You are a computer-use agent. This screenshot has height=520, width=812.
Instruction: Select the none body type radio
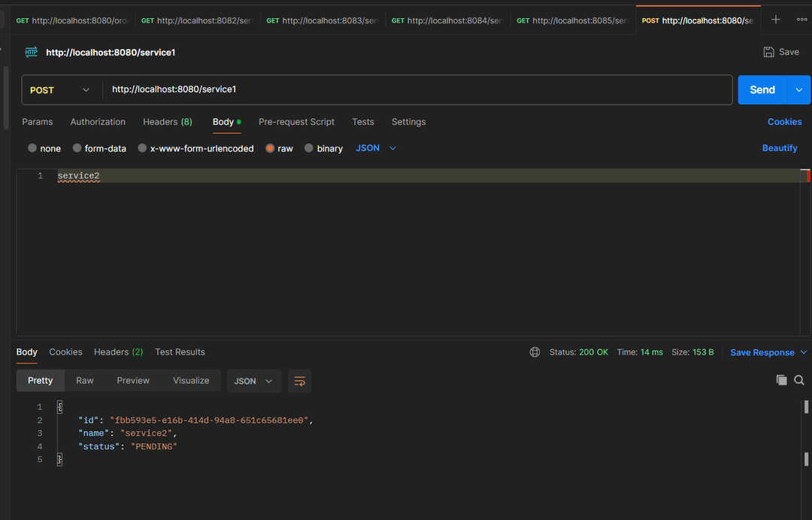point(32,148)
